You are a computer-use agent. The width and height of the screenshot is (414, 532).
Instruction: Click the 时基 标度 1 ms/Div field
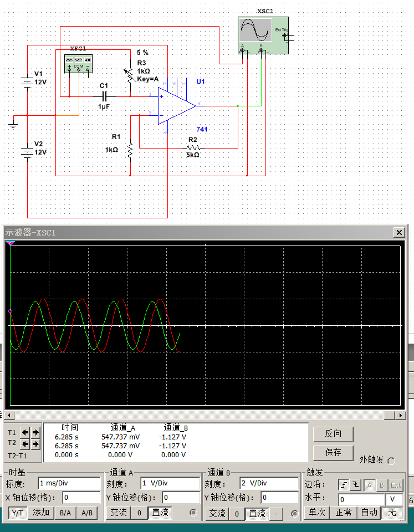69,483
